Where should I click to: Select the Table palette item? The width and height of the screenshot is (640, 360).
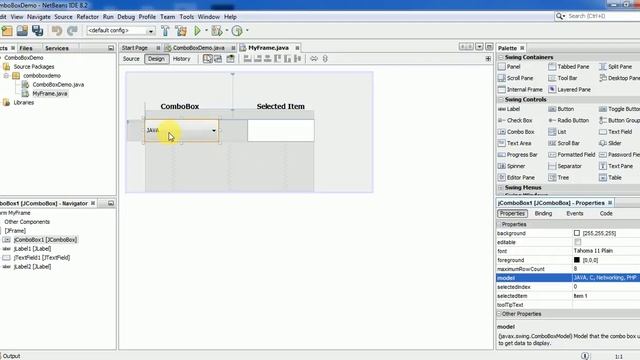610,178
